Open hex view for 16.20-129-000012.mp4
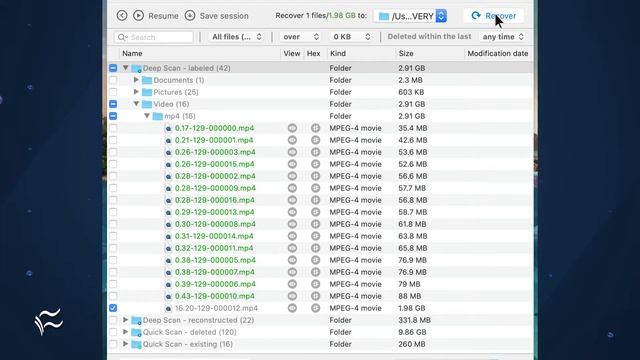This screenshot has height=360, width=640. (x=316, y=308)
